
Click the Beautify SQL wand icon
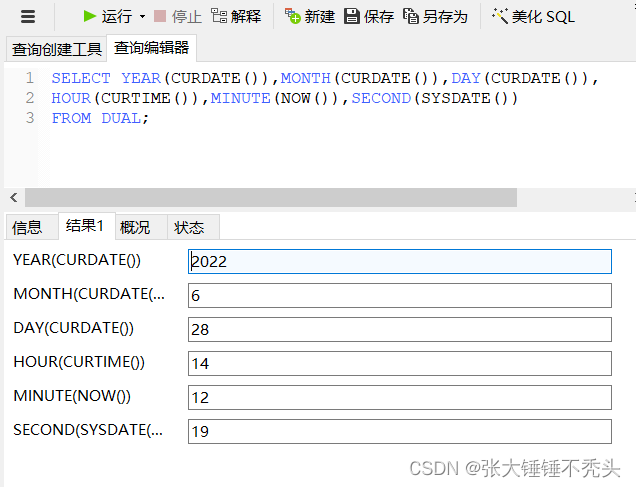pos(500,16)
